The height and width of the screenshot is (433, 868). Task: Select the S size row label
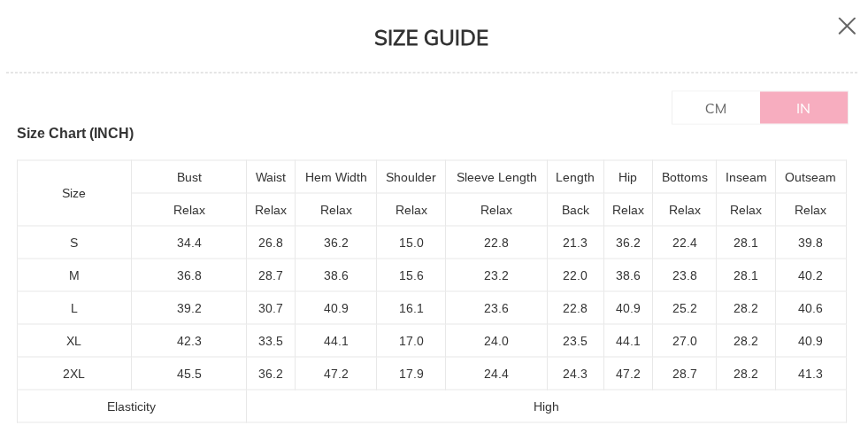[x=74, y=243]
